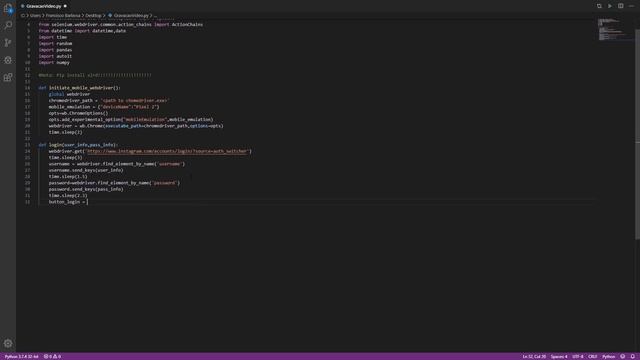Open the Instagram login URL link in code

tap(167, 151)
